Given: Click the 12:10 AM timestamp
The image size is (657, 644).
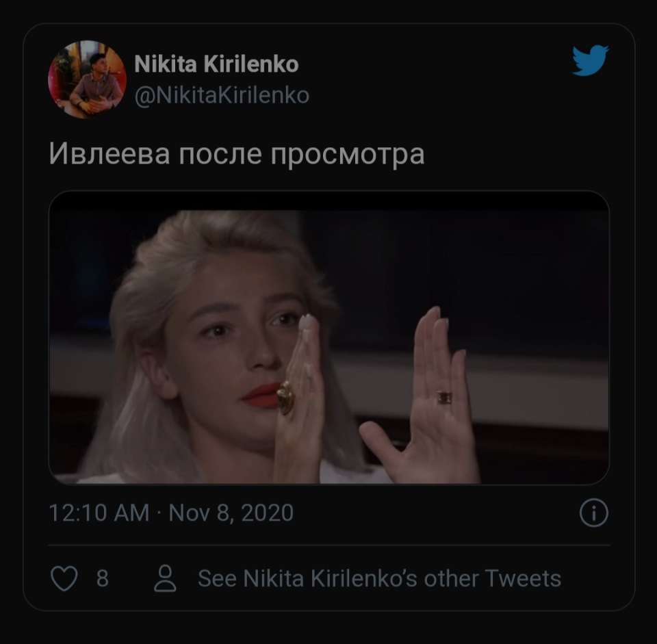Looking at the screenshot, I should (99, 513).
